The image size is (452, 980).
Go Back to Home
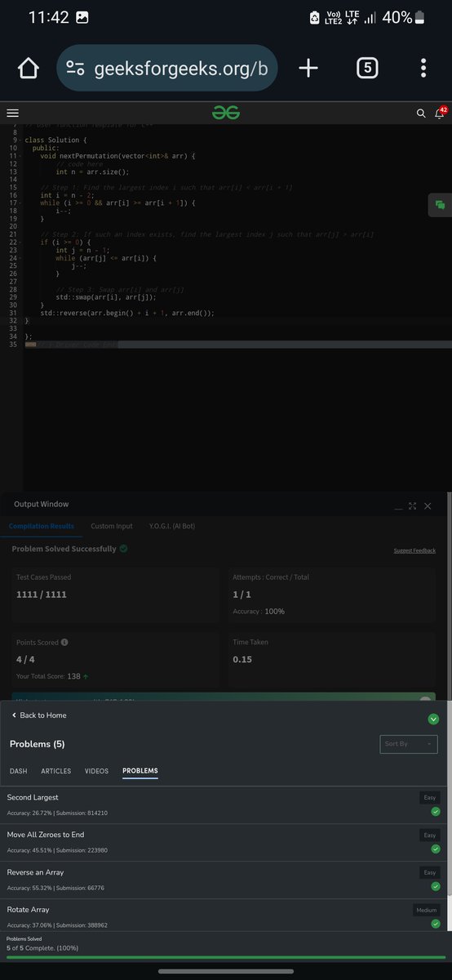(39, 715)
